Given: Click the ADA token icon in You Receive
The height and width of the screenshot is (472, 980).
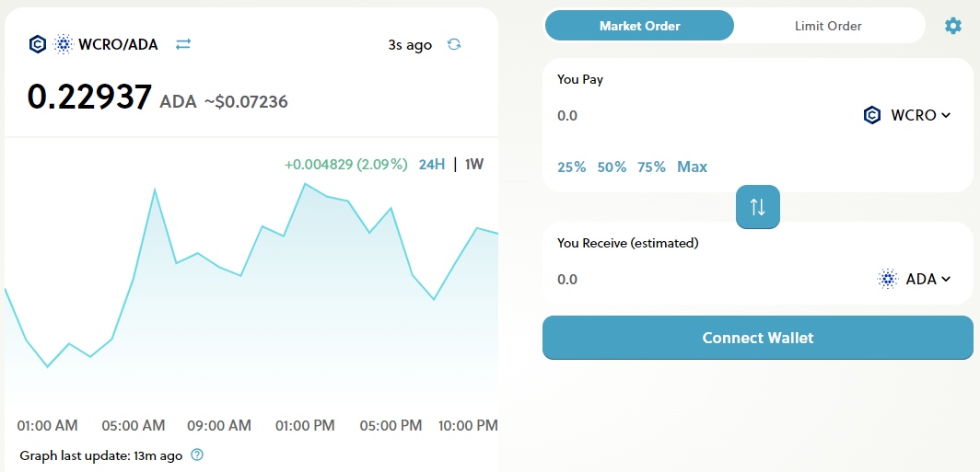Looking at the screenshot, I should coord(888,279).
